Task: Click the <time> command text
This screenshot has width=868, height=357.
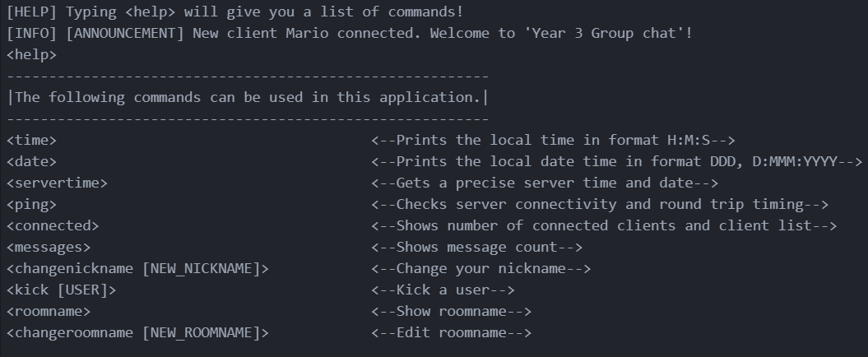Action: (x=31, y=140)
